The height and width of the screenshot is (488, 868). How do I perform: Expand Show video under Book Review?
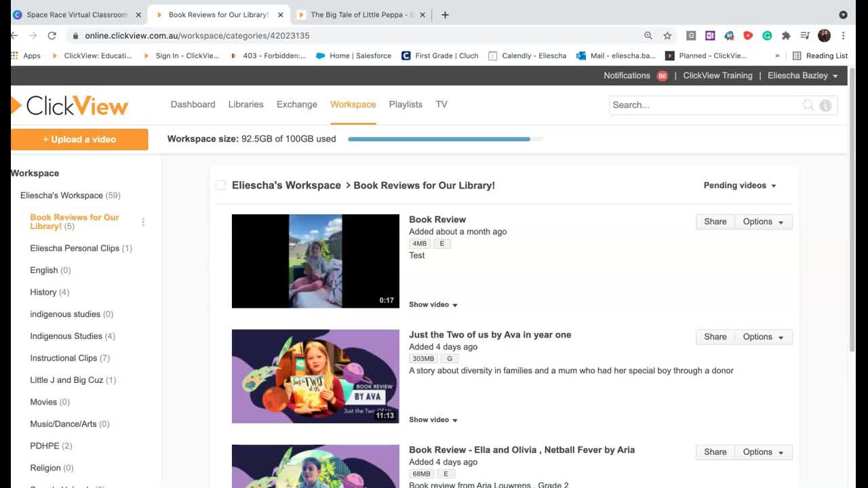[433, 304]
